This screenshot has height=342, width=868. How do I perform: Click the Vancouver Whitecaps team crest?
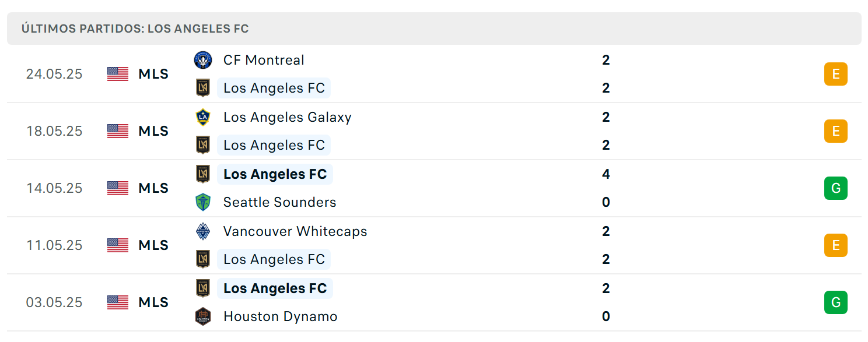pos(203,231)
